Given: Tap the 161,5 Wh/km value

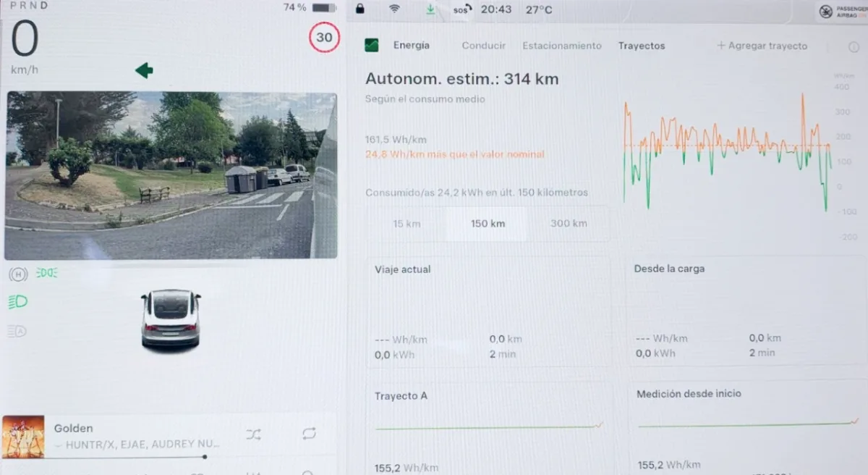Looking at the screenshot, I should click(x=396, y=140).
